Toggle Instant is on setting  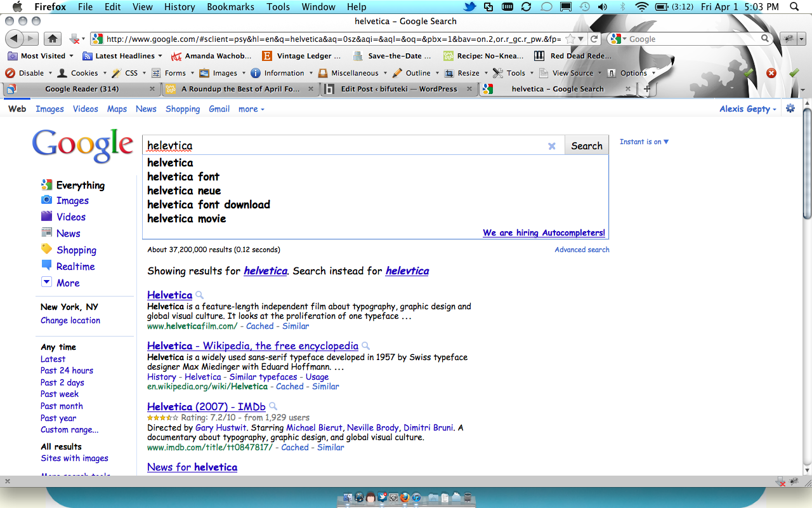644,142
